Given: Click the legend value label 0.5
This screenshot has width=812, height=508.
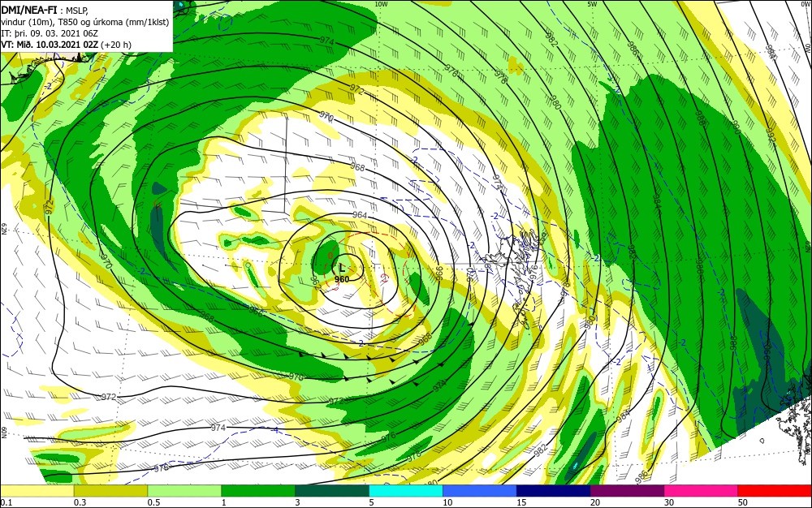Looking at the screenshot, I should point(153,502).
